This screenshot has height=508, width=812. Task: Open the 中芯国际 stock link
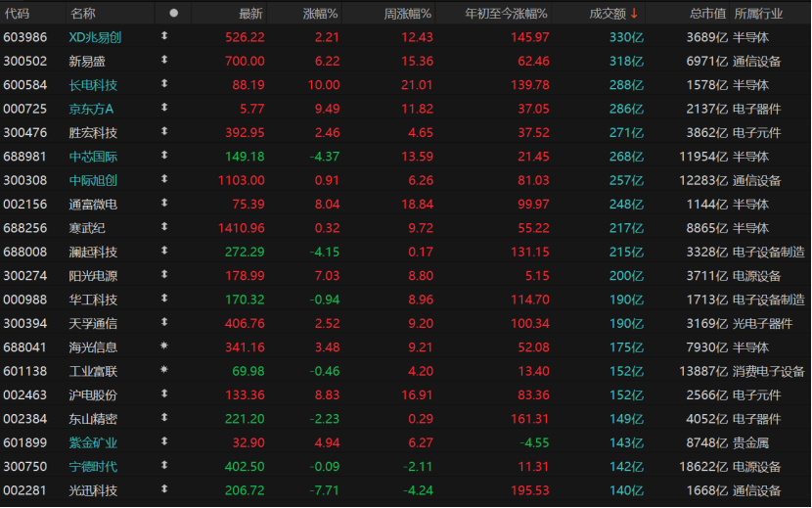pos(93,157)
